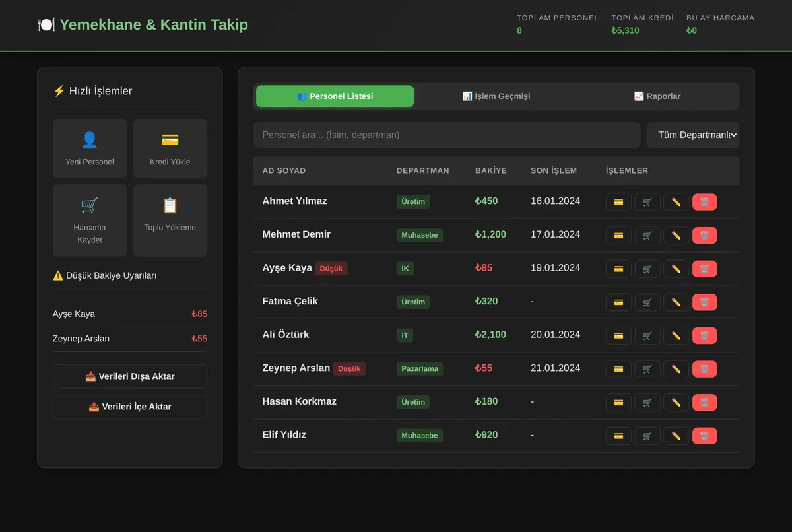Click the Pazarlama department badge
792x532 pixels.
click(420, 369)
